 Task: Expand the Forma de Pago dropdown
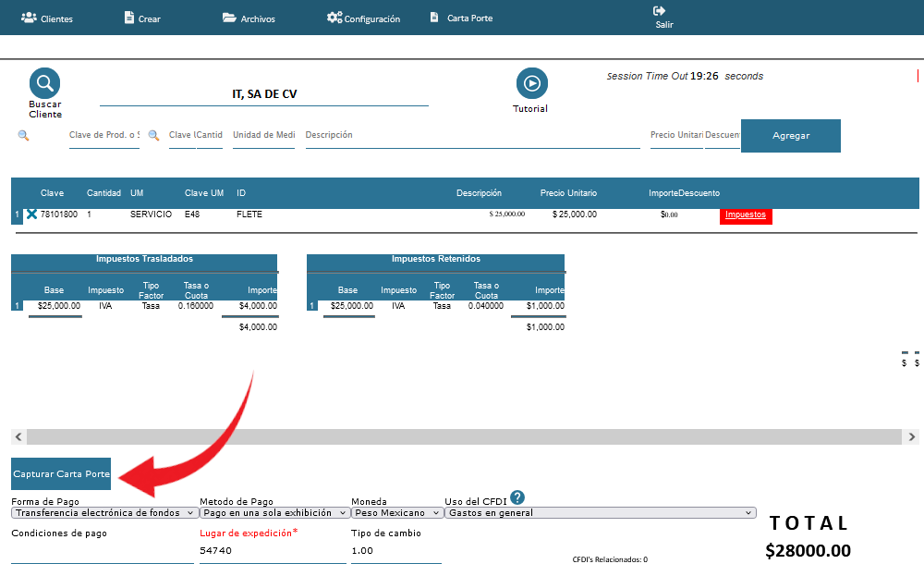(104, 512)
